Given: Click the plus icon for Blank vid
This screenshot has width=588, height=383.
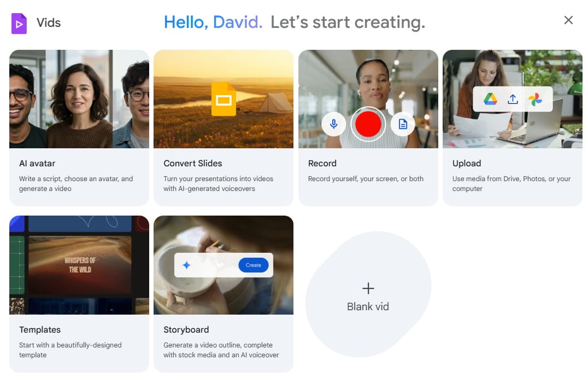Looking at the screenshot, I should pyautogui.click(x=368, y=288).
